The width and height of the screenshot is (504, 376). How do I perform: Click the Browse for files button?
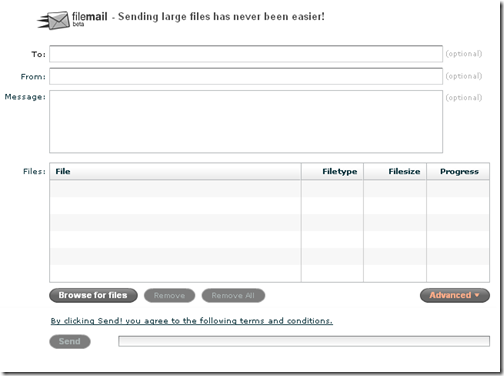[93, 295]
